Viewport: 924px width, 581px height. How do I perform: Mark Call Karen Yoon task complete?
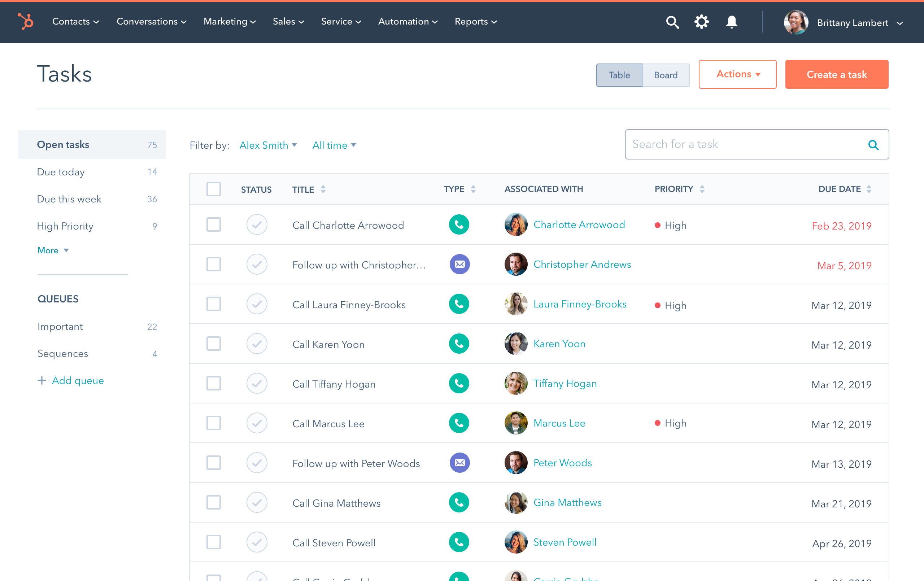(257, 344)
